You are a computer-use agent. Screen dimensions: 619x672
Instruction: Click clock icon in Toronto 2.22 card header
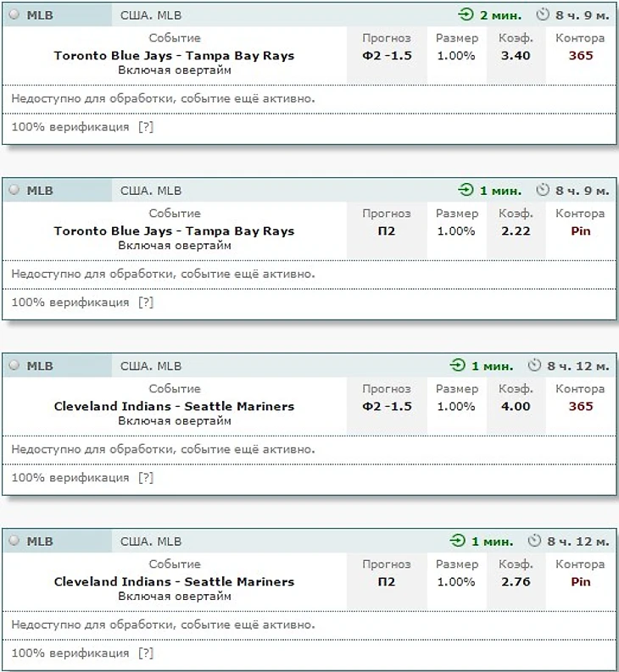click(542, 191)
